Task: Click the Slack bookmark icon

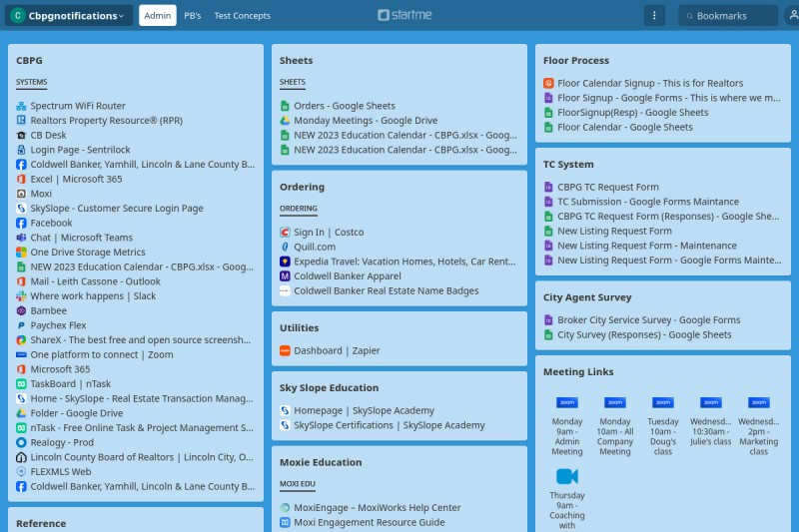Action: click(x=21, y=295)
